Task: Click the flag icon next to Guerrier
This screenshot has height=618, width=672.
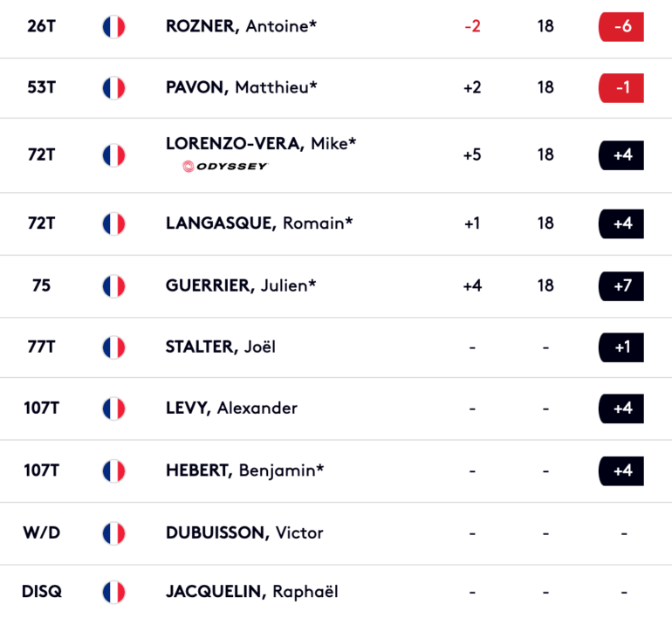Action: click(x=113, y=286)
